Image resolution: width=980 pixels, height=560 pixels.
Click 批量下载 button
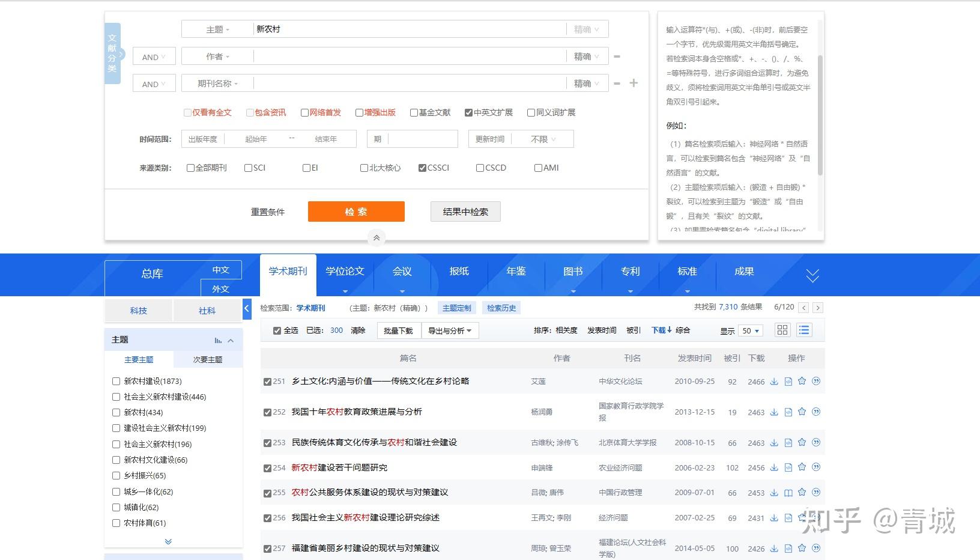click(398, 330)
